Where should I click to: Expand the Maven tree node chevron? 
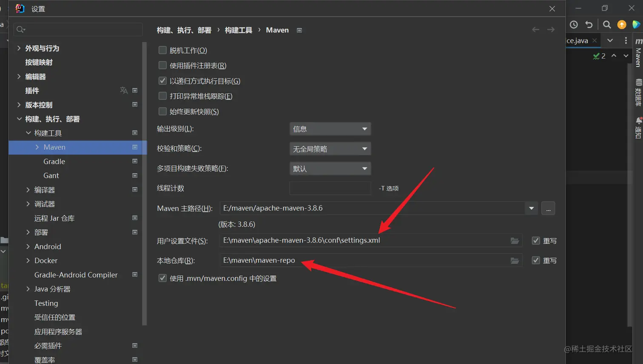click(37, 147)
